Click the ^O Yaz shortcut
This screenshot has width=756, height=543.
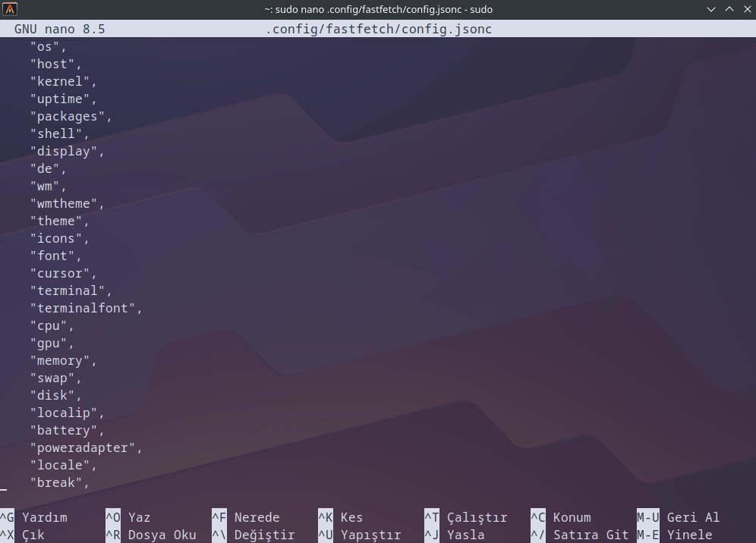128,517
